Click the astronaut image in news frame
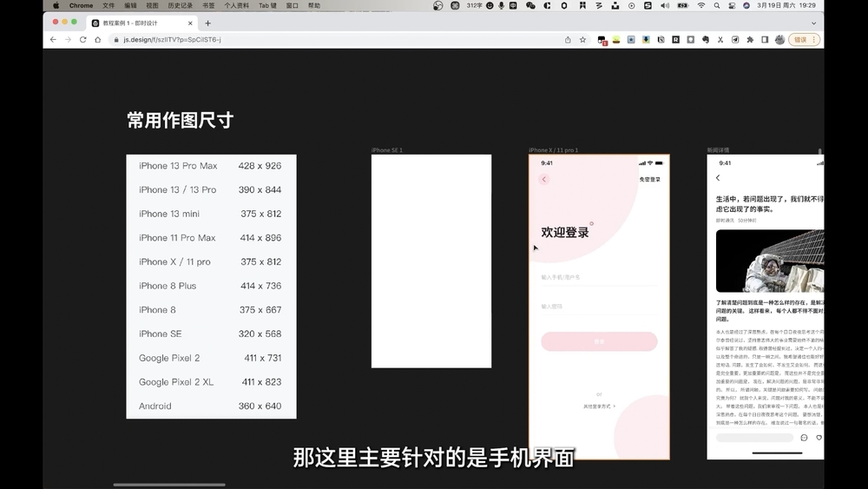Viewport: 868px width, 489px height. click(x=769, y=261)
